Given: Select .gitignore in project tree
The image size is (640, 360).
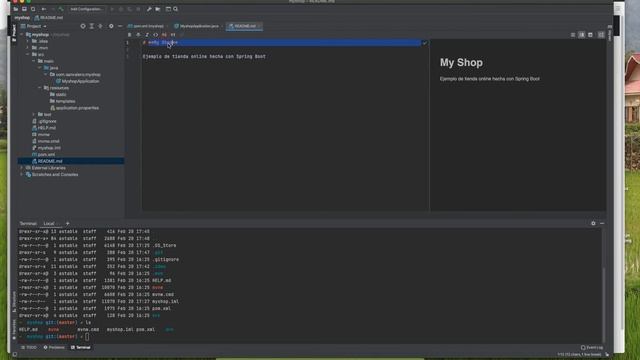Looking at the screenshot, I should [x=44, y=121].
